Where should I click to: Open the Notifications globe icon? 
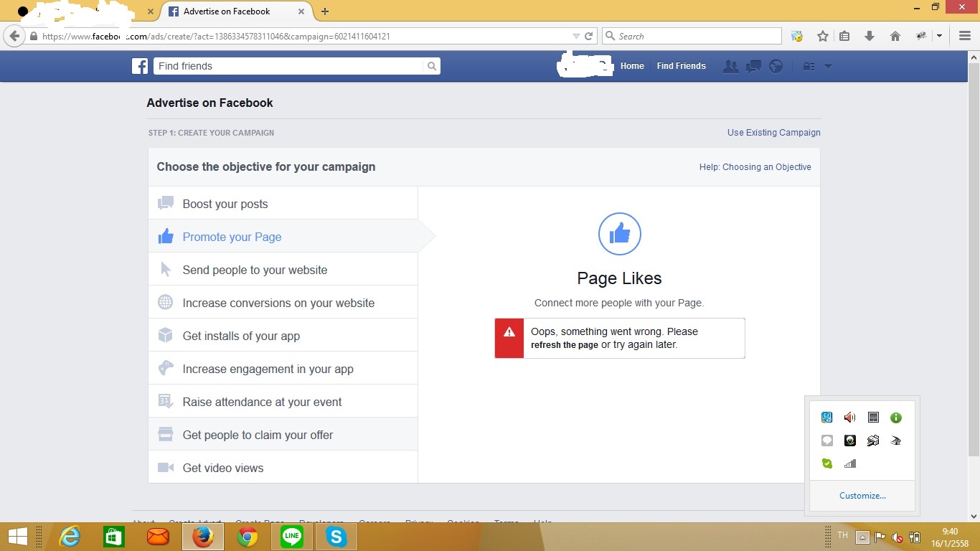click(x=776, y=66)
